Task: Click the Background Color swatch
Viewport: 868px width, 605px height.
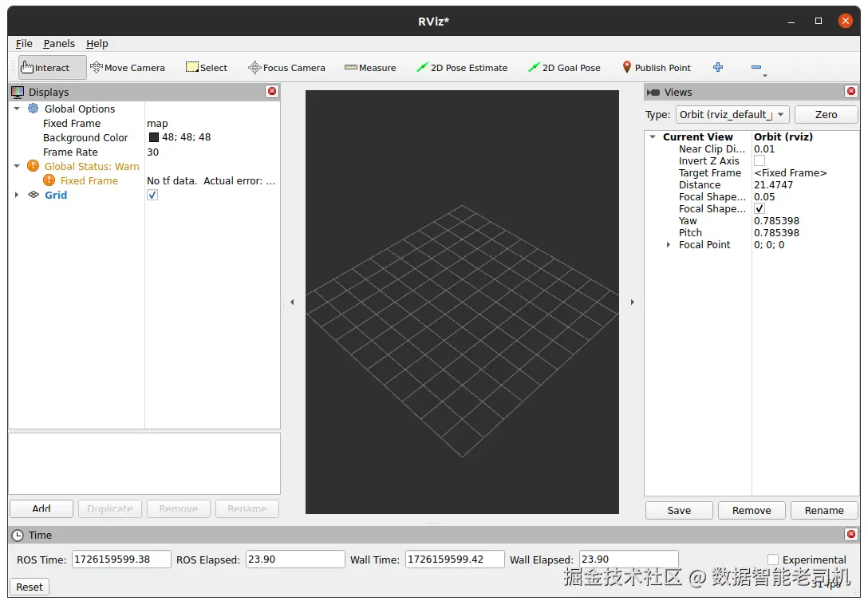Action: coord(154,137)
